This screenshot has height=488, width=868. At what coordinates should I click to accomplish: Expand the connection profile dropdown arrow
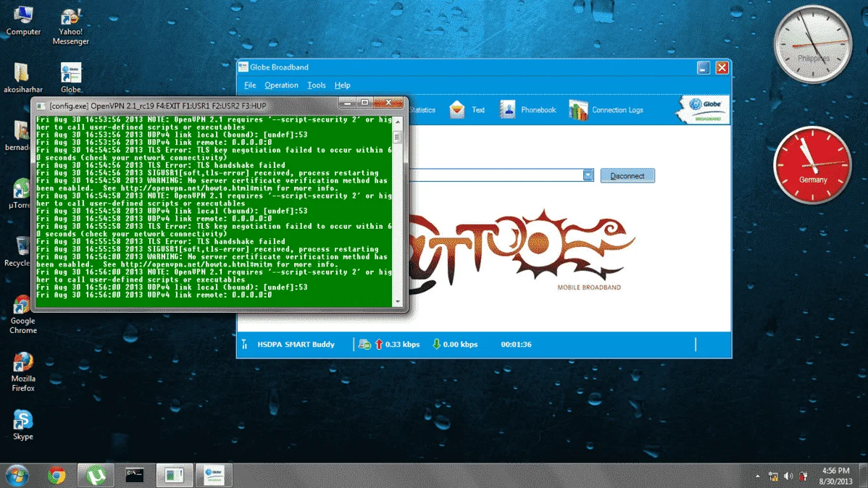point(588,175)
